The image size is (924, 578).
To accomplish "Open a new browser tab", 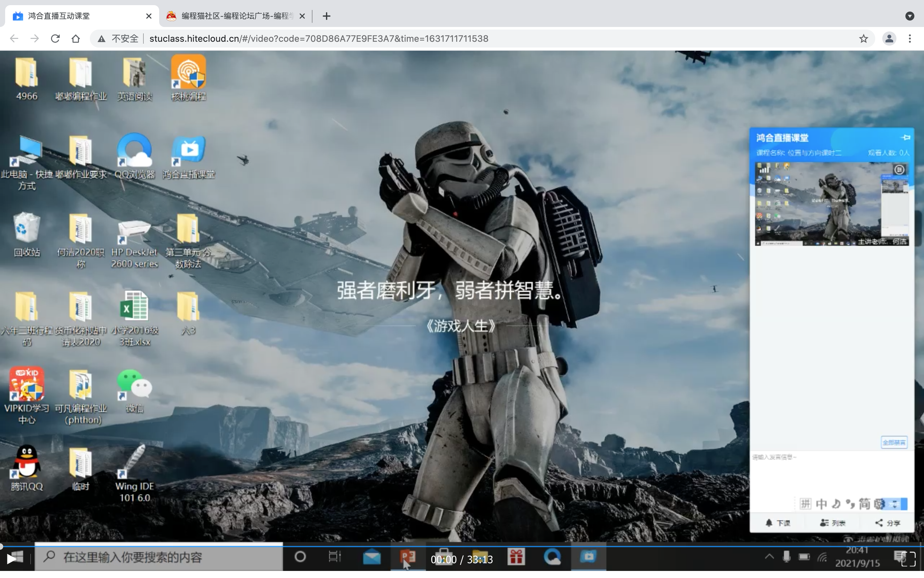I will point(327,16).
